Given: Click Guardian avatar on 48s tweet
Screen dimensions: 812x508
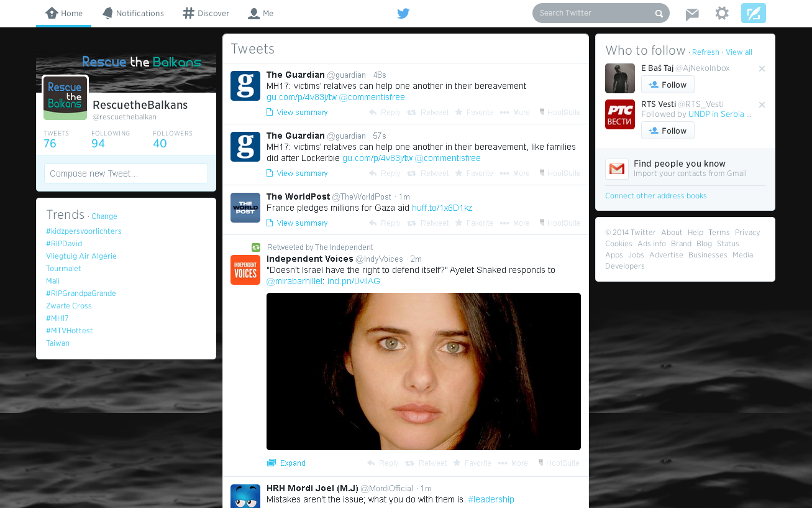Looking at the screenshot, I should [245, 86].
